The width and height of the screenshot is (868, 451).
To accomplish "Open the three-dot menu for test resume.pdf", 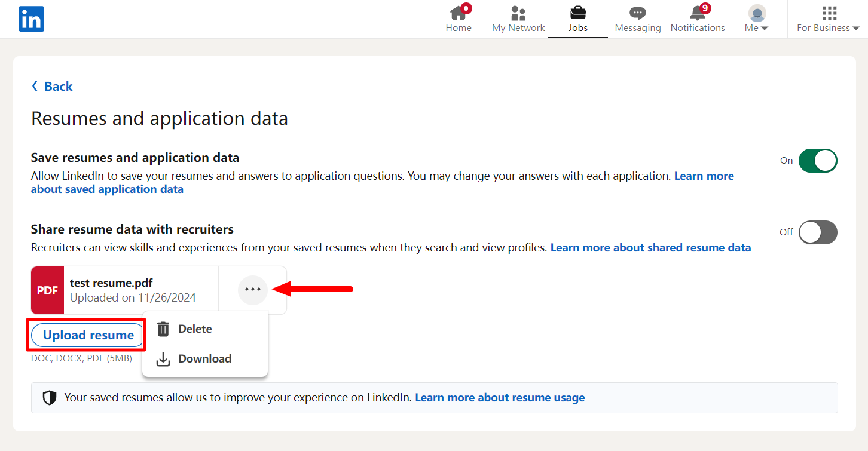I will [x=253, y=289].
